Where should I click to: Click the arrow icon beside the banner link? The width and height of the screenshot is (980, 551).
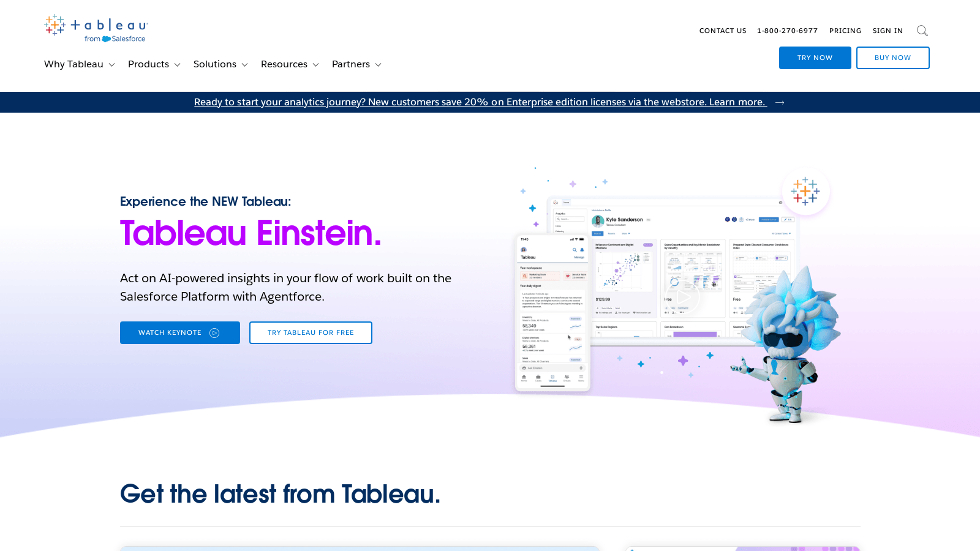click(x=780, y=102)
